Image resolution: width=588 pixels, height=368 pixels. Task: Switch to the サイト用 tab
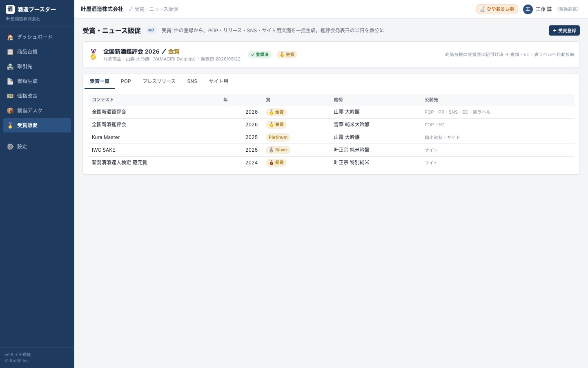(x=218, y=81)
